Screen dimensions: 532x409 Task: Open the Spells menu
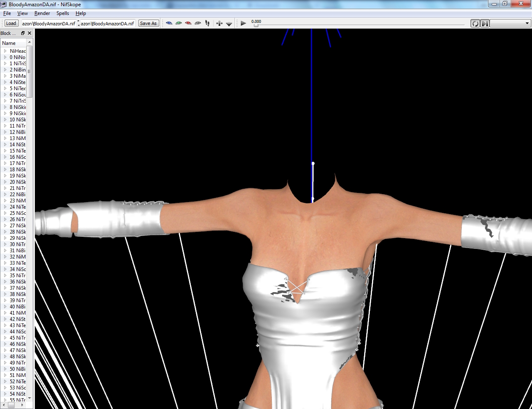click(63, 13)
